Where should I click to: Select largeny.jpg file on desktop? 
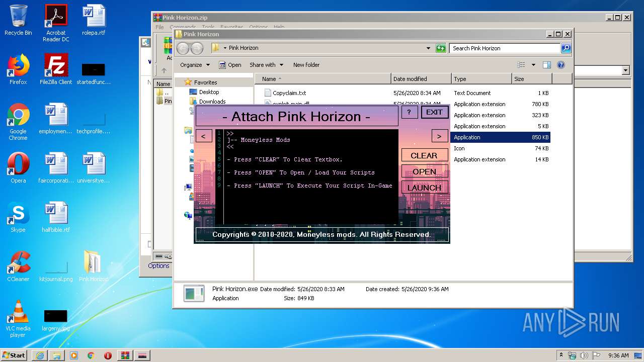coord(56,320)
